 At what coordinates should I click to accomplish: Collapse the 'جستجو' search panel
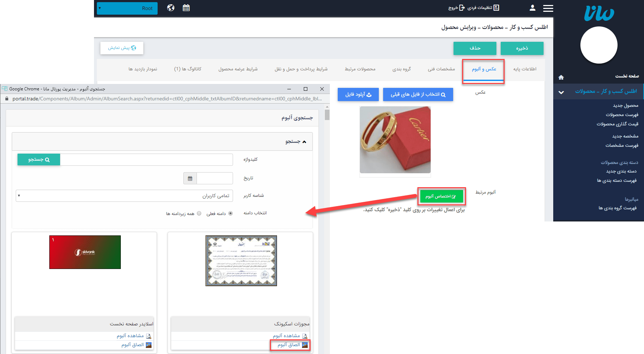[x=304, y=142]
